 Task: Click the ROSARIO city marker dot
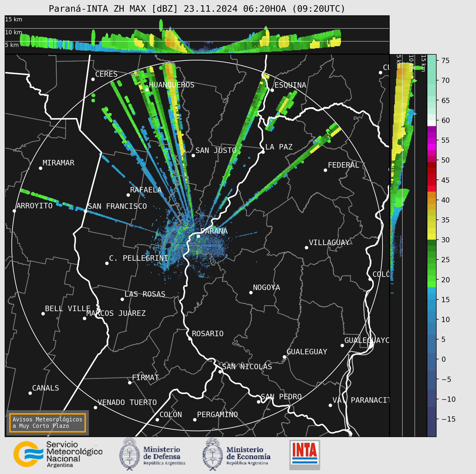click(190, 339)
